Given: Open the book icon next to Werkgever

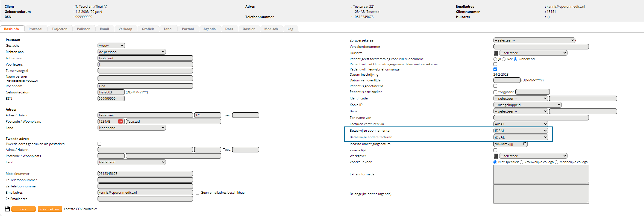Looking at the screenshot, I should (x=496, y=156).
